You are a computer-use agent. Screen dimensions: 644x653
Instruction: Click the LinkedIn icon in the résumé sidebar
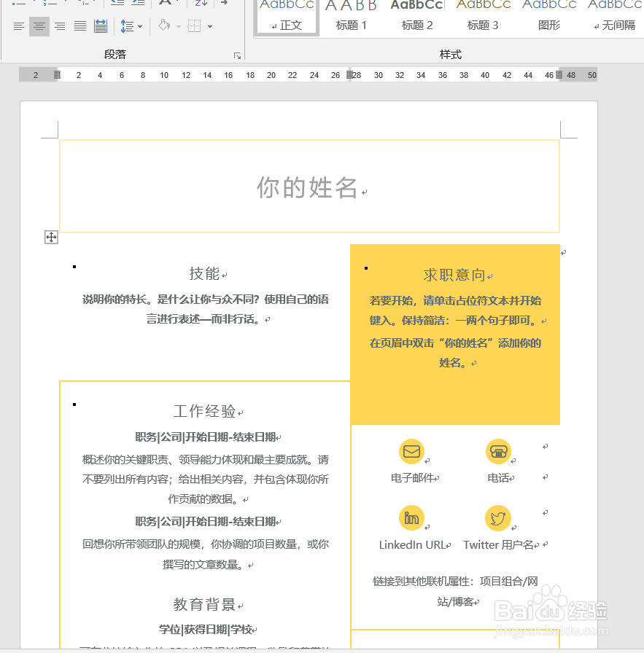pos(411,518)
